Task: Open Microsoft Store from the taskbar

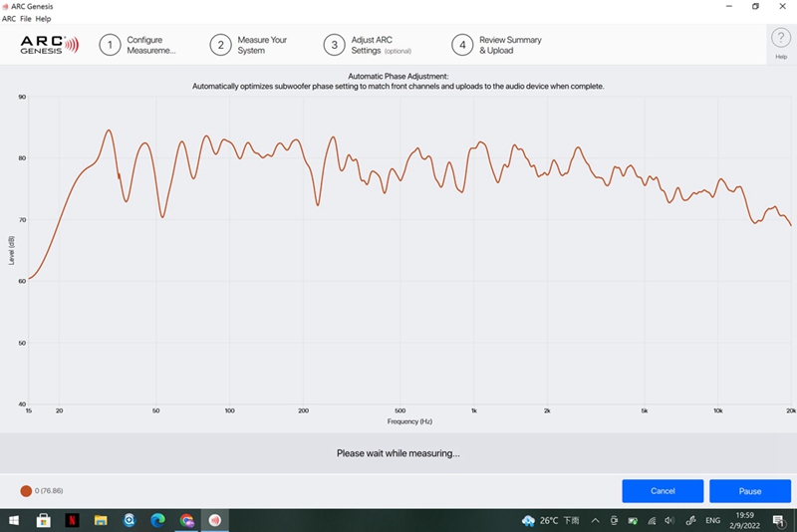Action: coord(44,520)
